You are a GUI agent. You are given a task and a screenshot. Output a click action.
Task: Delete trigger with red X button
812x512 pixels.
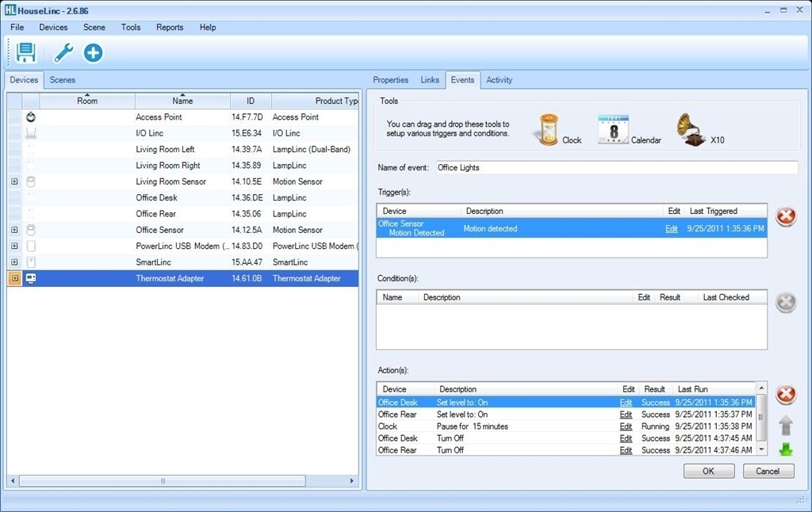click(x=786, y=216)
